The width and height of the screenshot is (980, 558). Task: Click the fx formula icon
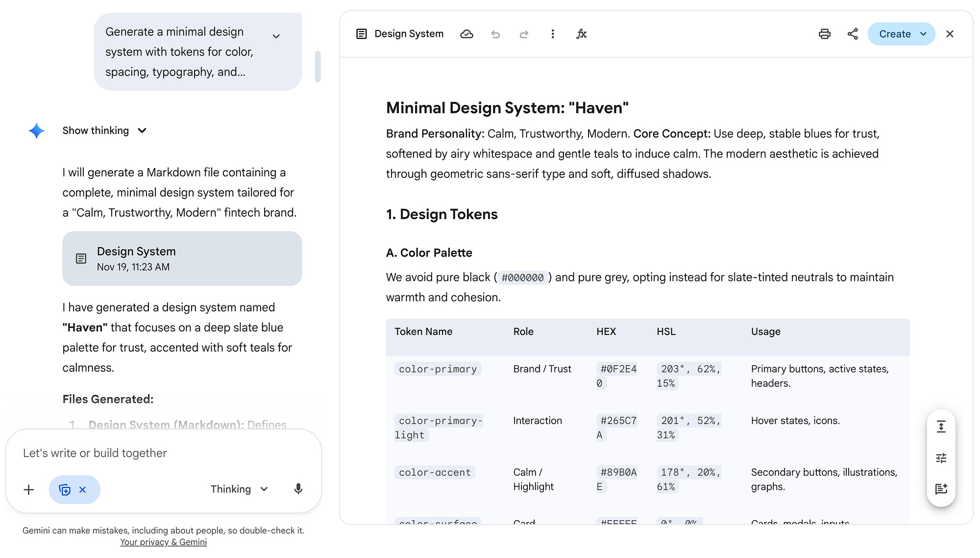tap(581, 34)
